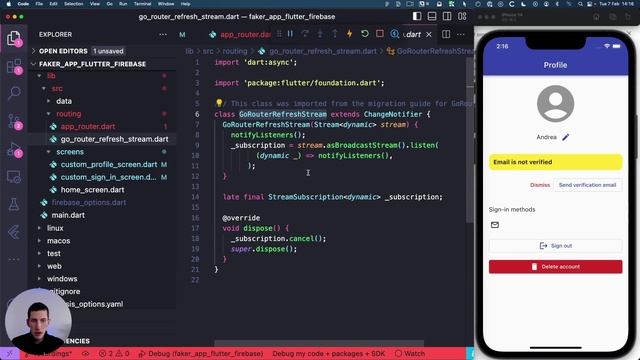Collapse the src folder
This screenshot has height=360, width=640.
57,89
